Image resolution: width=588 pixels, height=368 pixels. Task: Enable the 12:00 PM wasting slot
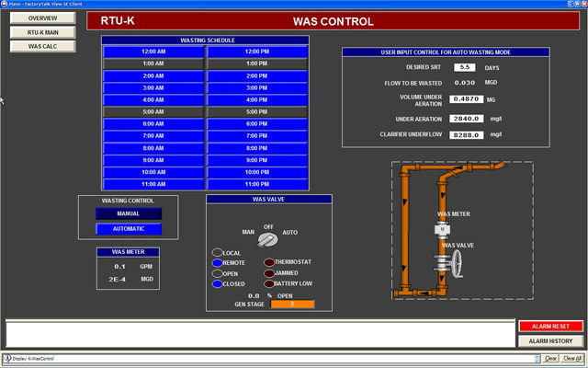pyautogui.click(x=257, y=52)
